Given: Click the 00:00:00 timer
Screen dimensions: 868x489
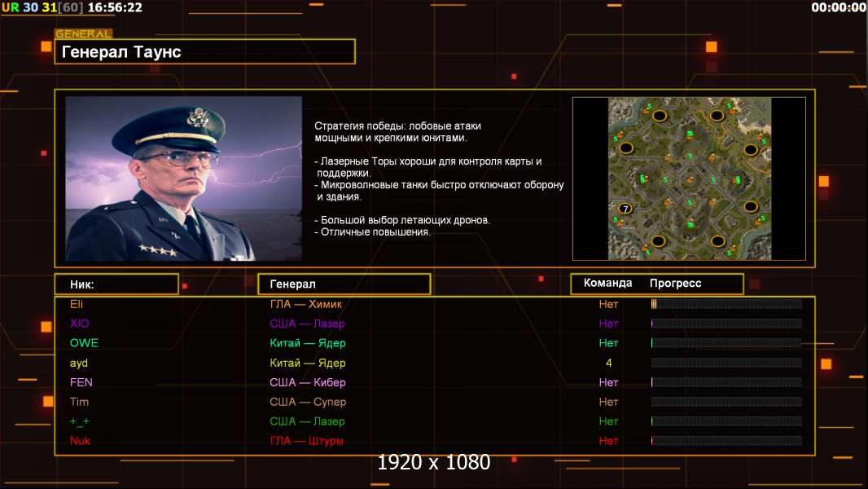Looking at the screenshot, I should (x=838, y=7).
